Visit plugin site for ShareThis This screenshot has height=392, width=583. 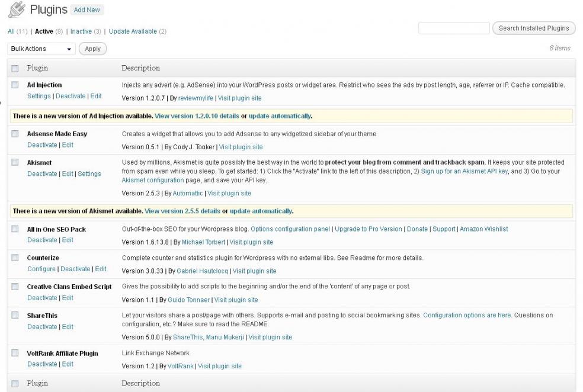270,338
